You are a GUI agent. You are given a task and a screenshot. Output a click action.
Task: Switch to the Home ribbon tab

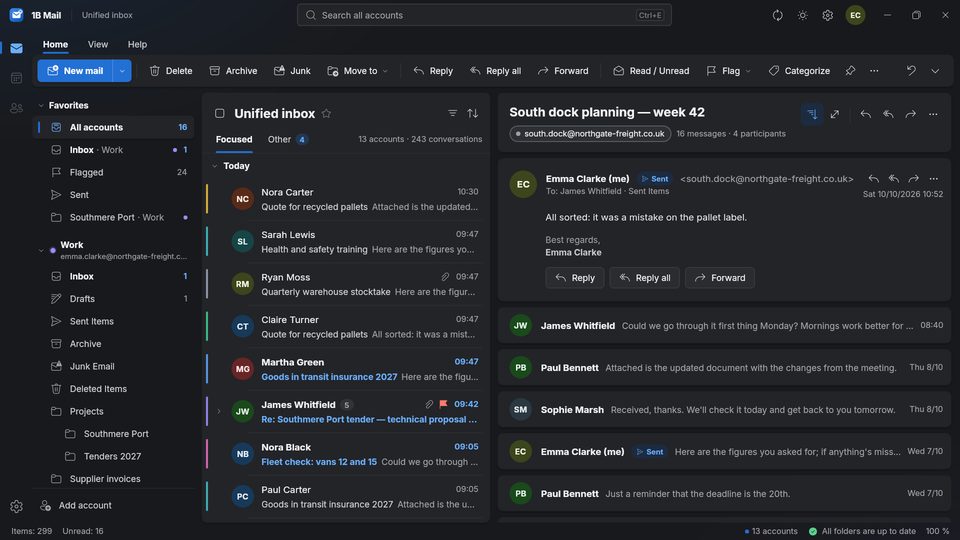coord(55,45)
